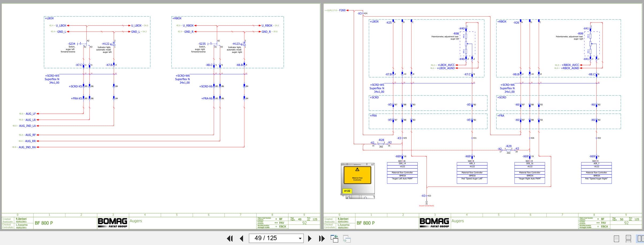Advance one page with the next-page arrow
The height and width of the screenshot is (245, 644).
(x=310, y=238)
